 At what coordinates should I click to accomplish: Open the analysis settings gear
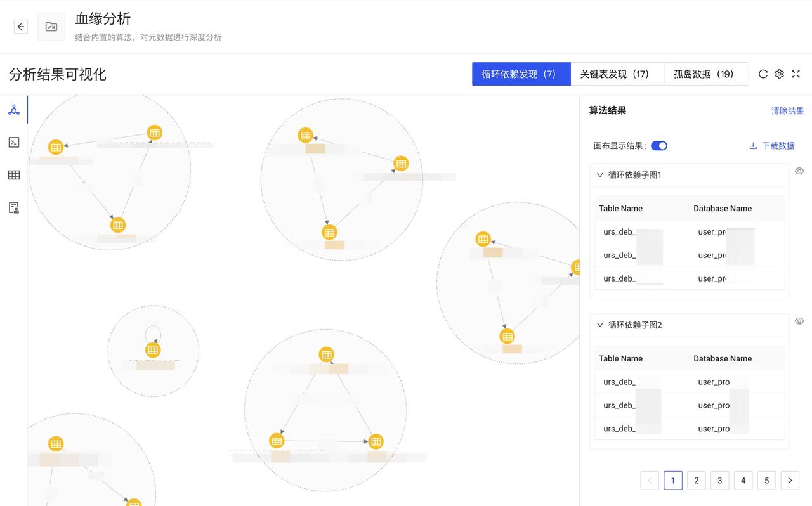[780, 74]
